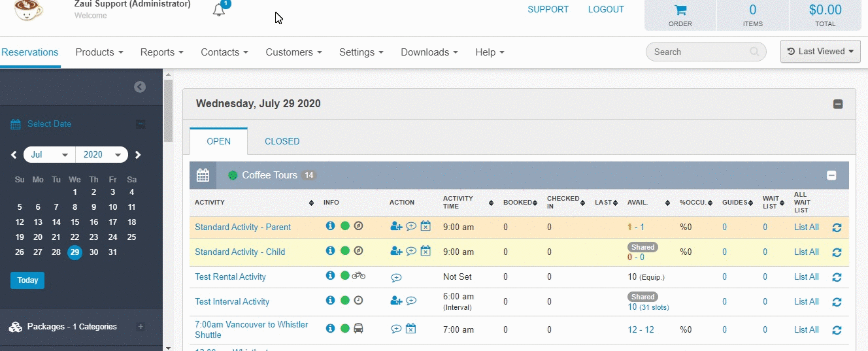Click the Today button
Viewport: 868px width, 351px height.
tap(27, 280)
